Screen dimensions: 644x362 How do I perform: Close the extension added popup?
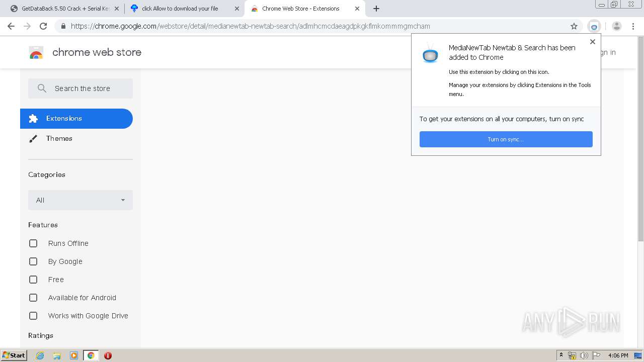[593, 42]
